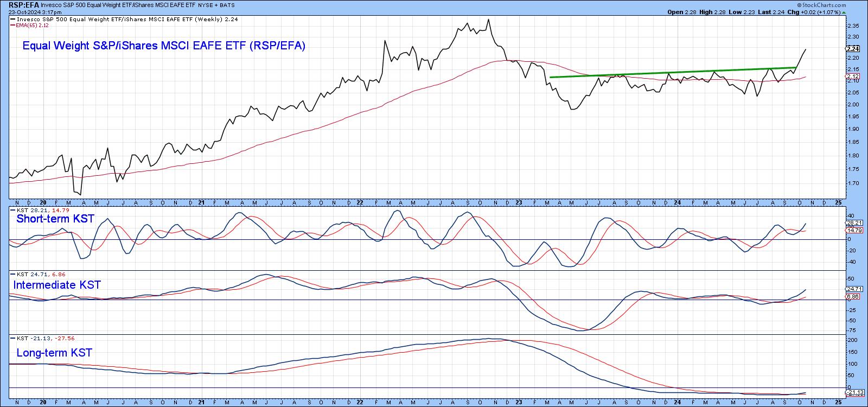Click the 2.05 price axis label
Screen dimensions: 868x407
tap(852, 92)
